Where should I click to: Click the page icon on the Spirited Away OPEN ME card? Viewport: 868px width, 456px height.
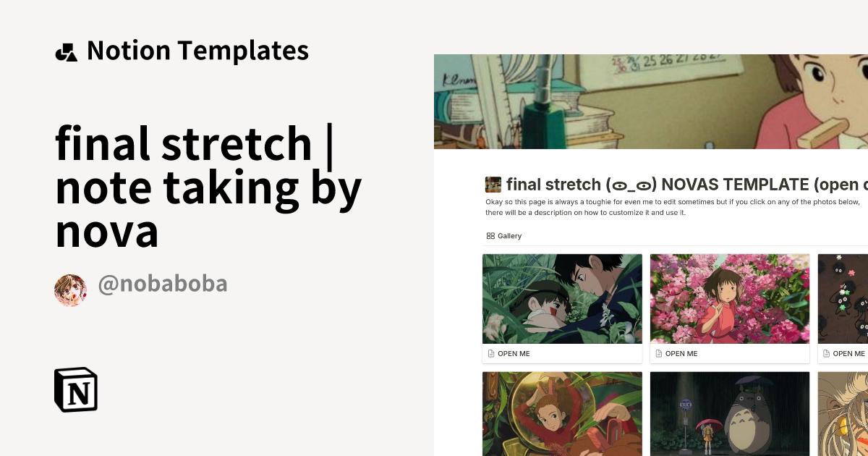click(658, 353)
